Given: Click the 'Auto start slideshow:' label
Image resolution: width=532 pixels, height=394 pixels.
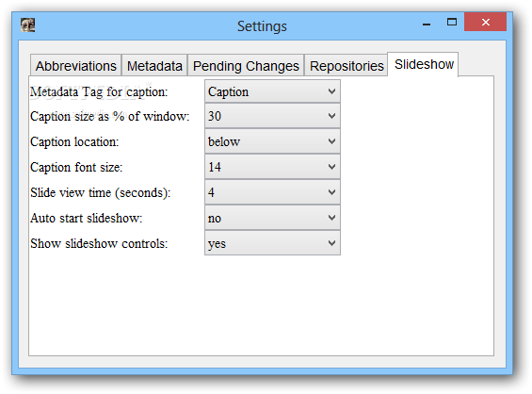Looking at the screenshot, I should [87, 218].
